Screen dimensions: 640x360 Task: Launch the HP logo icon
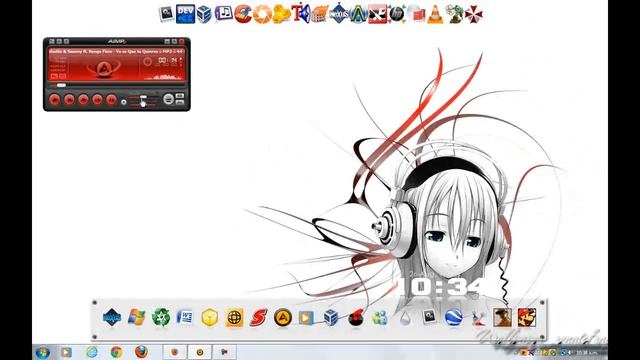[396, 14]
